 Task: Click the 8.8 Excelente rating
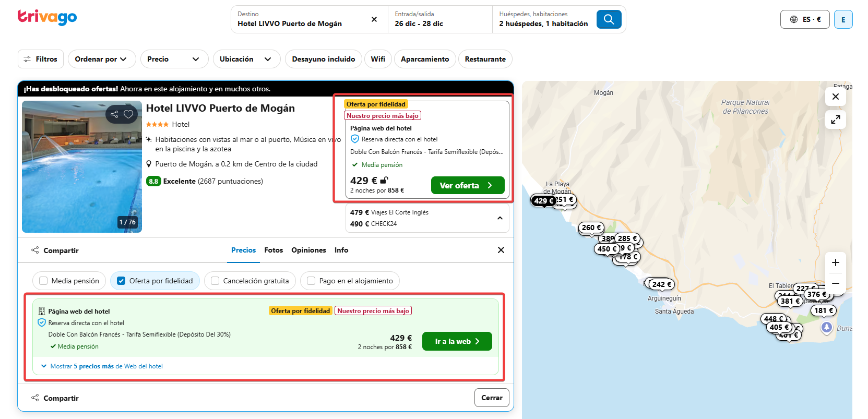[x=205, y=181]
